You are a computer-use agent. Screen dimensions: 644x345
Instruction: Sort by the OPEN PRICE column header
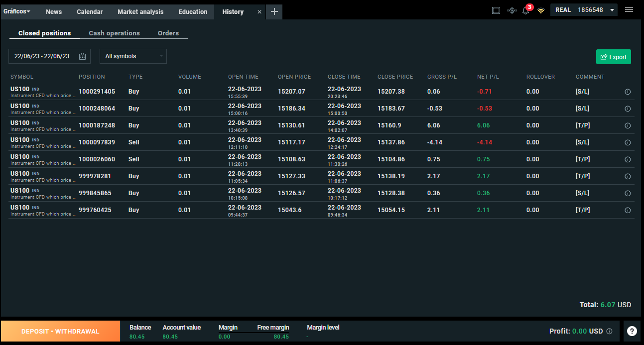point(294,77)
